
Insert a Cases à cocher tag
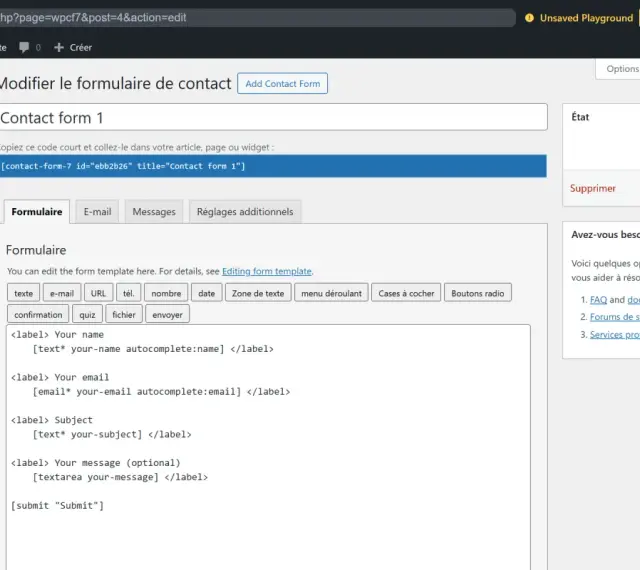(x=406, y=293)
